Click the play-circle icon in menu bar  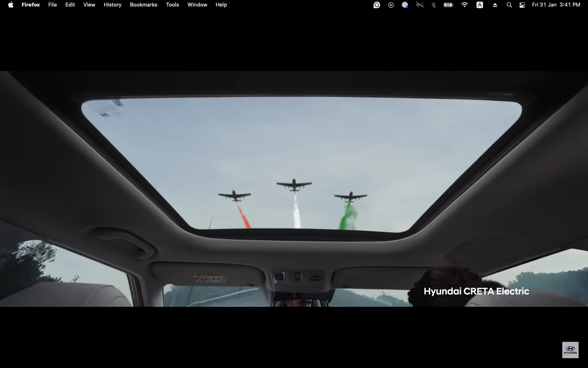(x=391, y=5)
